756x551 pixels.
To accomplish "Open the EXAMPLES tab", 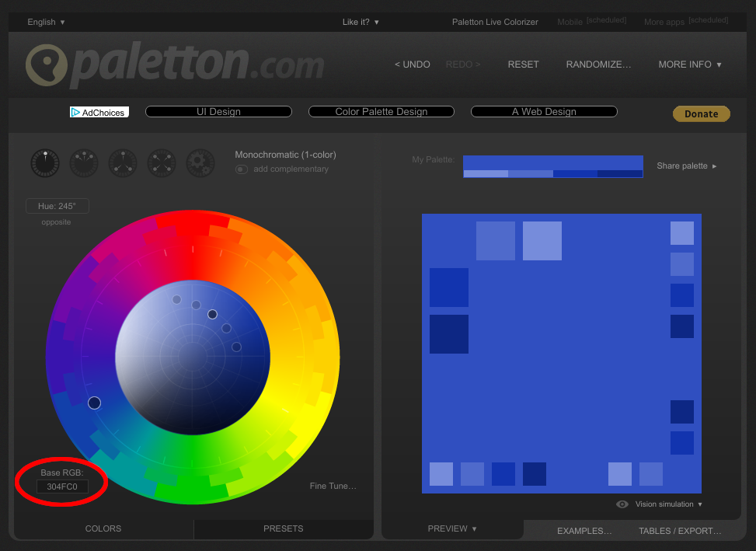I will (x=584, y=531).
